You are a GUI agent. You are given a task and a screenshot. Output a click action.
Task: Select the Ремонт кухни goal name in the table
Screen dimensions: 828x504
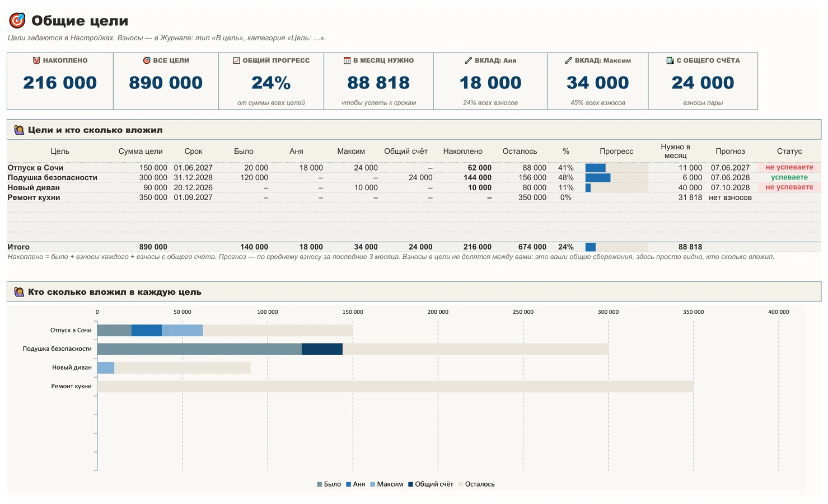34,197
